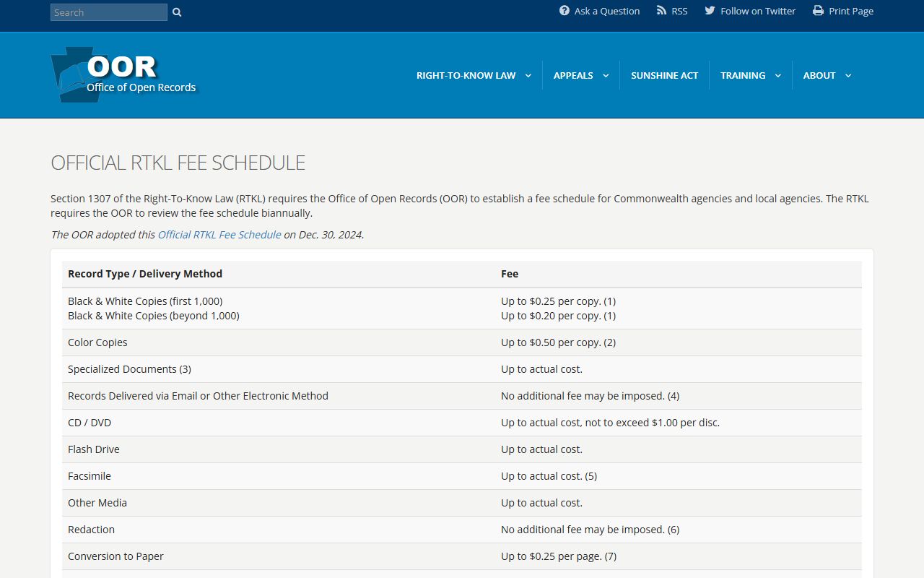The height and width of the screenshot is (578, 924).
Task: Click the RSS feed icon
Action: [x=661, y=11]
